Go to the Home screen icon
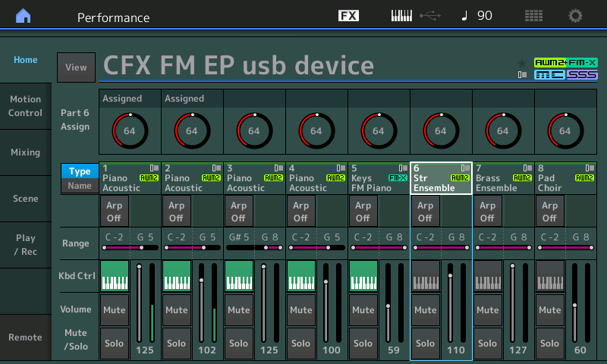The image size is (607, 364). click(x=24, y=16)
